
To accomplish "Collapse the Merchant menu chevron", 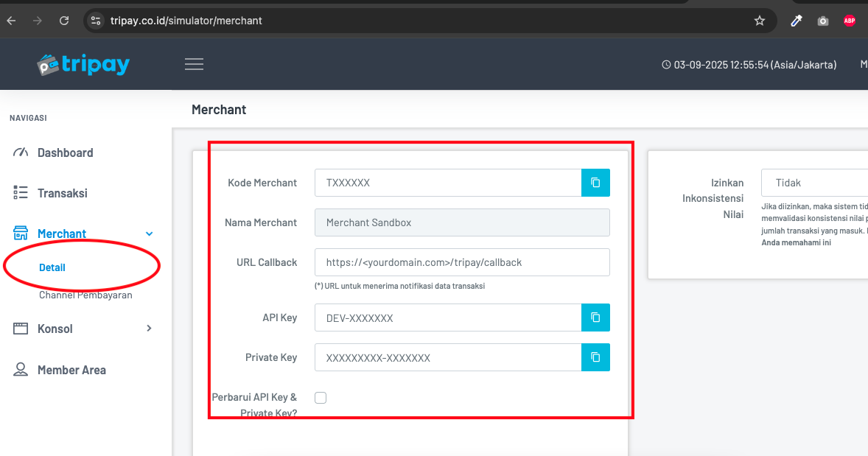I will point(150,234).
